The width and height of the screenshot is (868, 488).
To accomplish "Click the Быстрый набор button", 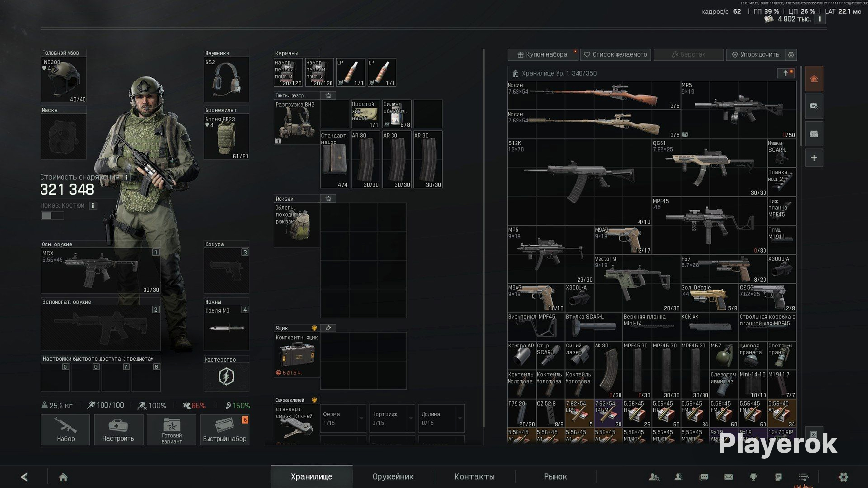I will point(225,430).
